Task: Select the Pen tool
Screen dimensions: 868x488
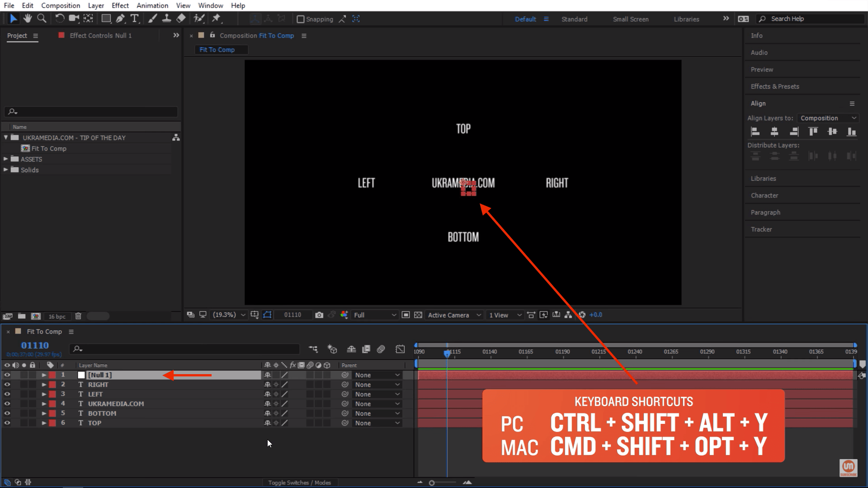Action: [x=120, y=19]
